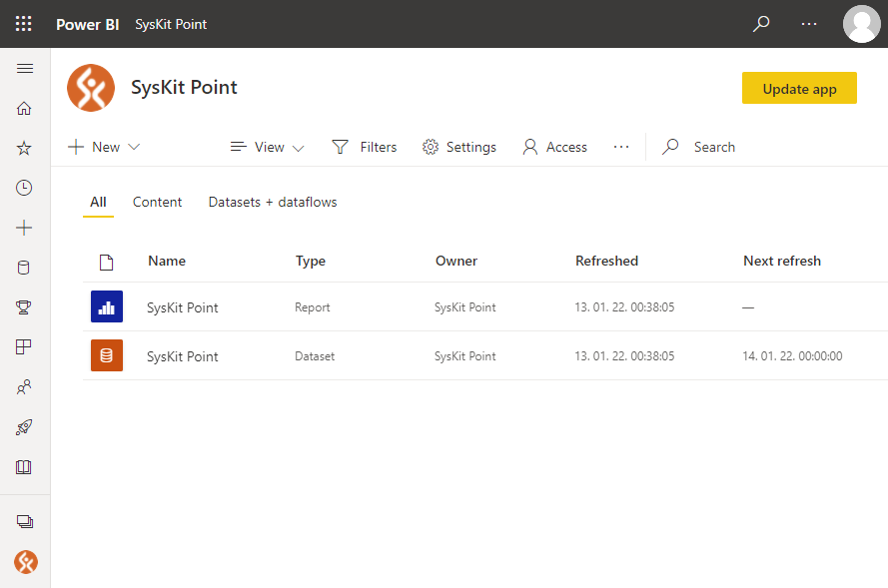888x588 pixels.
Task: Click the SysKit Point workspace title
Action: (x=184, y=87)
